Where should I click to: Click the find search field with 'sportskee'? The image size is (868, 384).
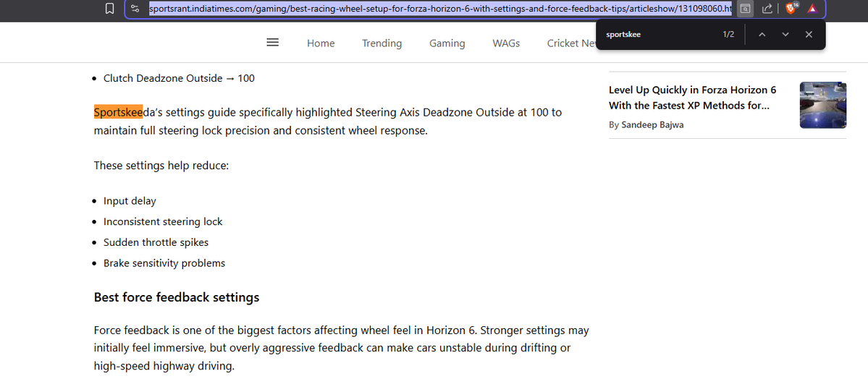(x=659, y=34)
